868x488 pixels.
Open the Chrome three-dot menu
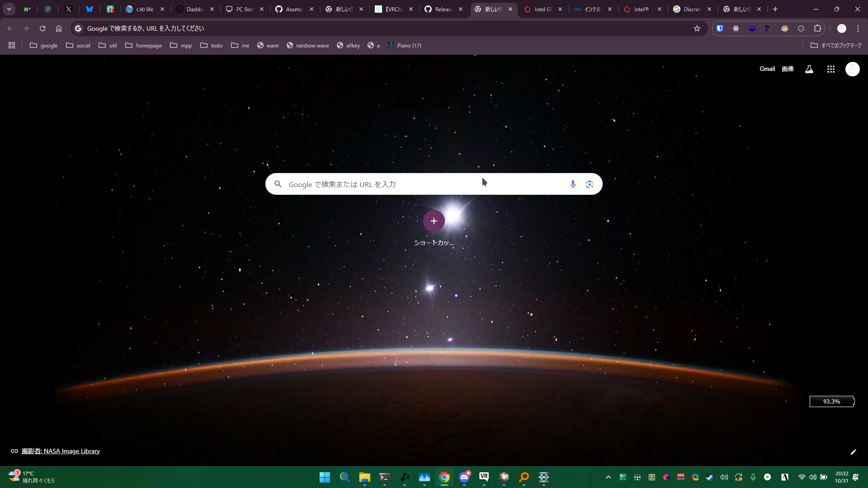pos(858,28)
